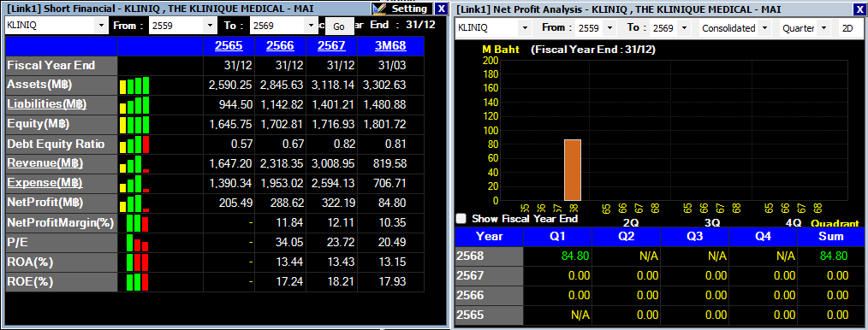Open Setting in Short Financial window
Screen dimensions: 868x330
pos(401,9)
